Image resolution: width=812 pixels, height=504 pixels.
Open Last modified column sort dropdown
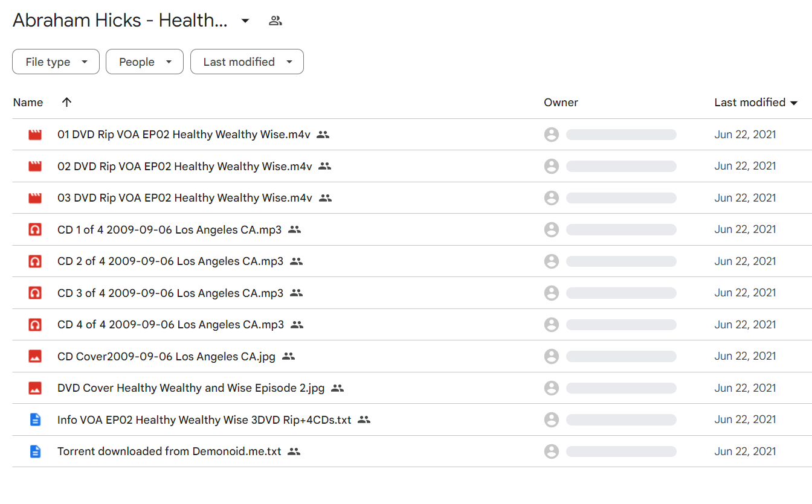coord(794,103)
